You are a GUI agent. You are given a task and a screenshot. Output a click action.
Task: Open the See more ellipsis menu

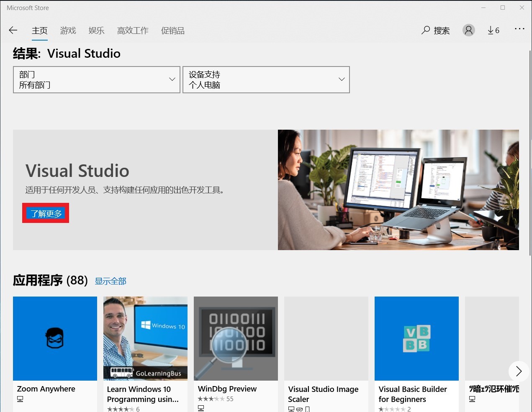[x=519, y=29]
